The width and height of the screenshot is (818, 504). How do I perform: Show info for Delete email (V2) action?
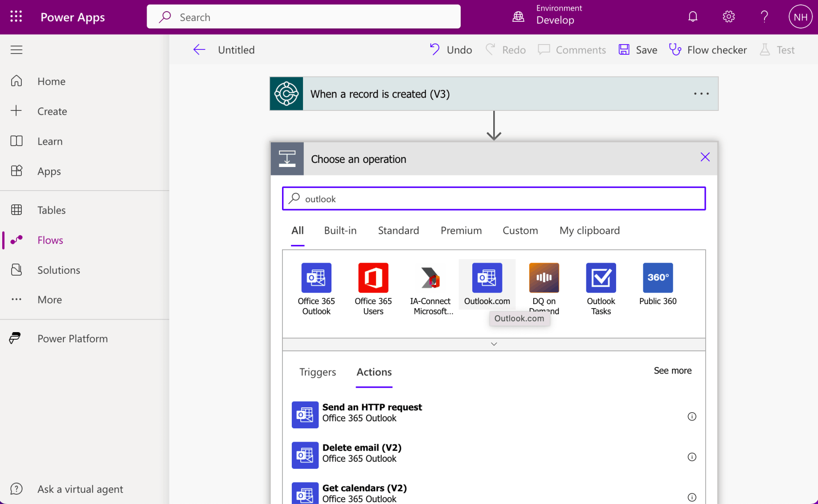[x=691, y=457]
